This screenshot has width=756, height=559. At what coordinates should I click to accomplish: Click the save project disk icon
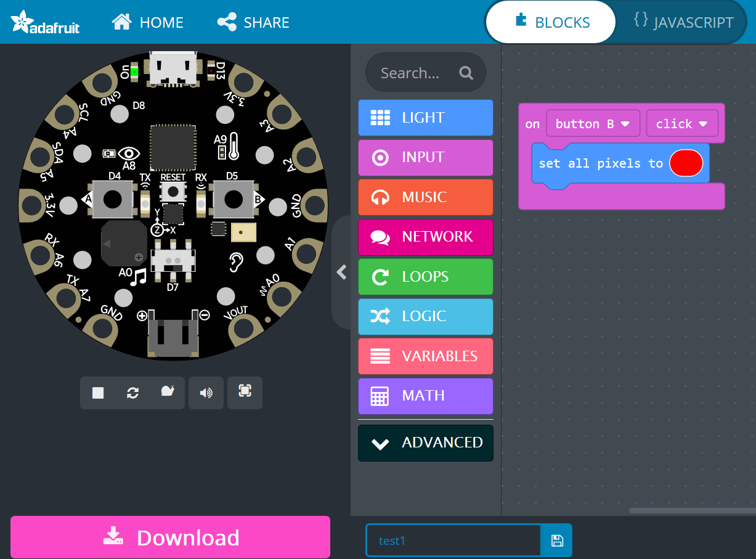(557, 541)
